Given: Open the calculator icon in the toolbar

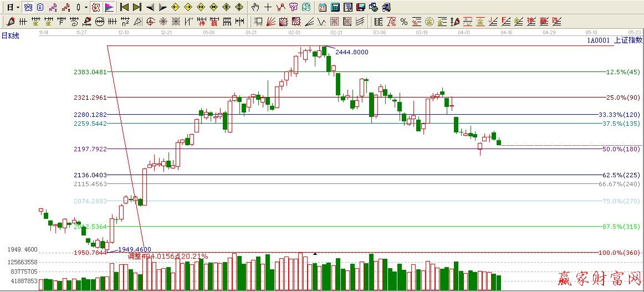Looking at the screenshot, I should point(335,7).
